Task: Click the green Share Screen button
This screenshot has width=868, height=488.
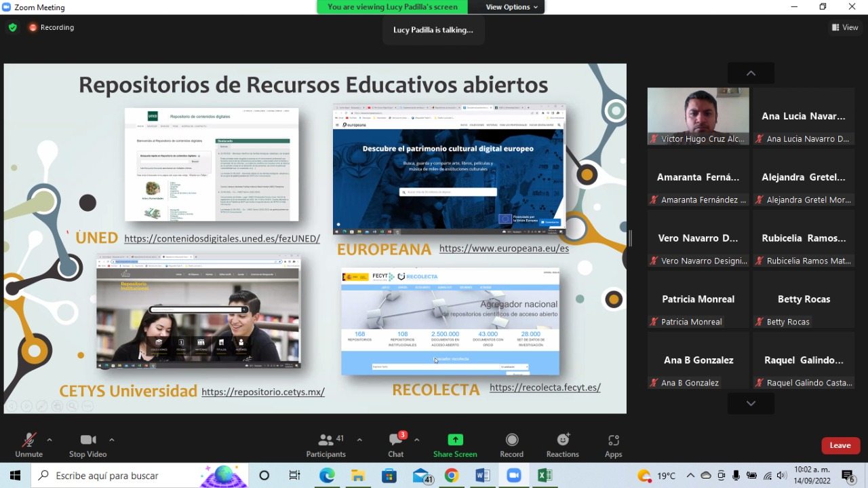Action: click(x=455, y=445)
